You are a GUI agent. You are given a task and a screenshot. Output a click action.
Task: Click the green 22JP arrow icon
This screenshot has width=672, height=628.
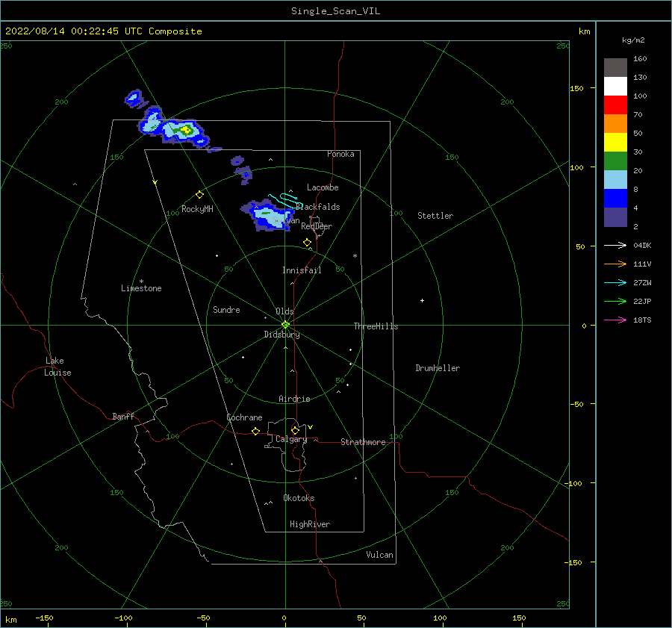(615, 302)
